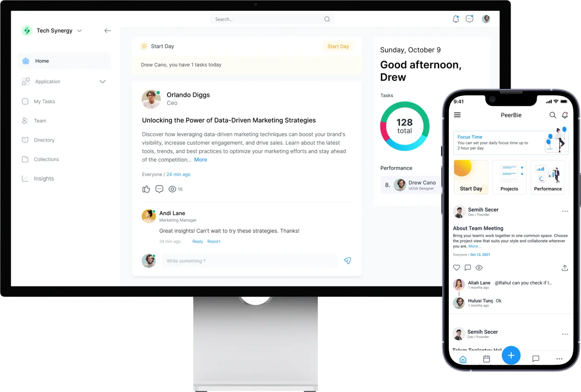Click the My Tasks sidebar icon
This screenshot has height=392, width=581.
pos(25,102)
